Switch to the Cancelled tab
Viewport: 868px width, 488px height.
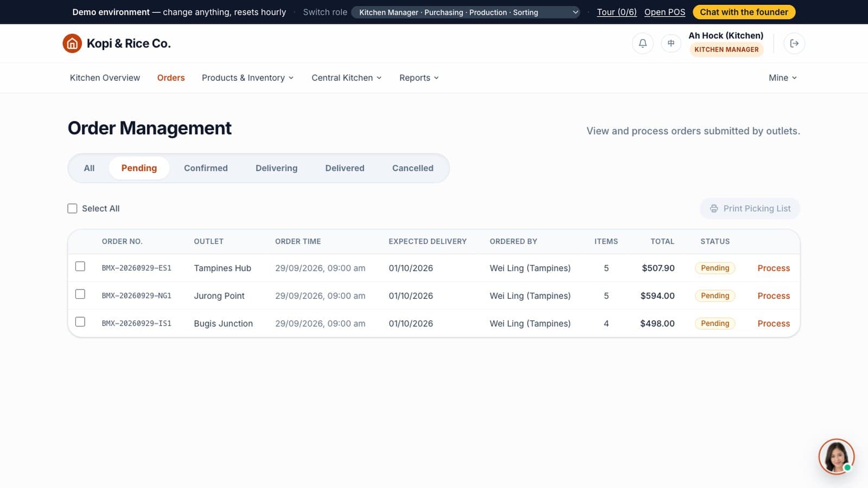coord(413,168)
